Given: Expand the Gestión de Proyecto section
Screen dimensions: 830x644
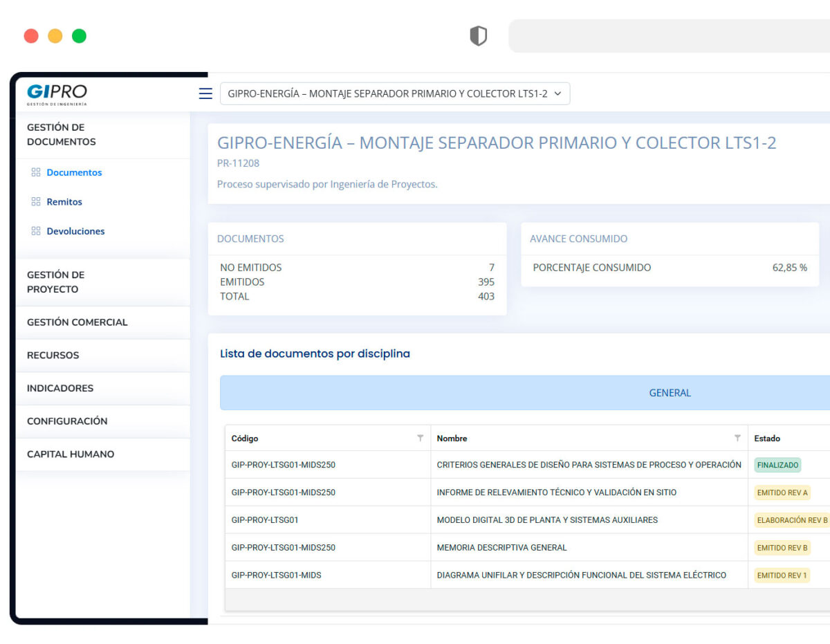Looking at the screenshot, I should (x=55, y=282).
